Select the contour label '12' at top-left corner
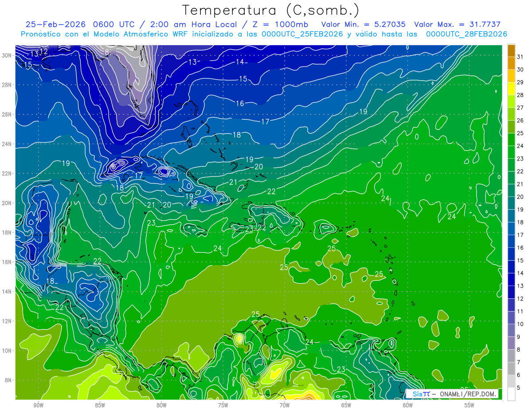 coord(43,51)
